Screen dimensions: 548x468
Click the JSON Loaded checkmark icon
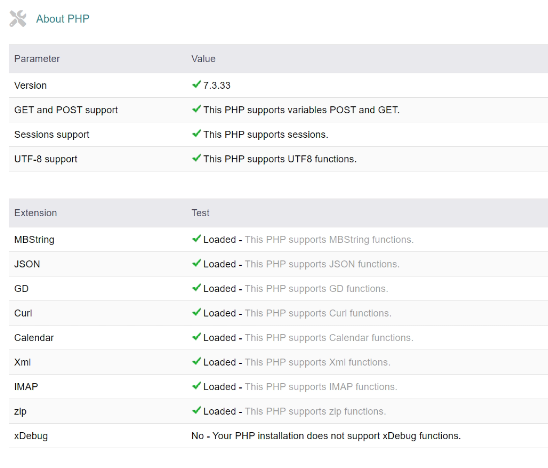[196, 263]
